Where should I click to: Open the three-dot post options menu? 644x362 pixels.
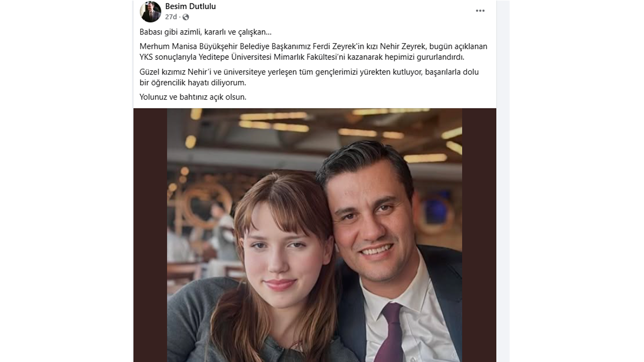[x=480, y=11]
